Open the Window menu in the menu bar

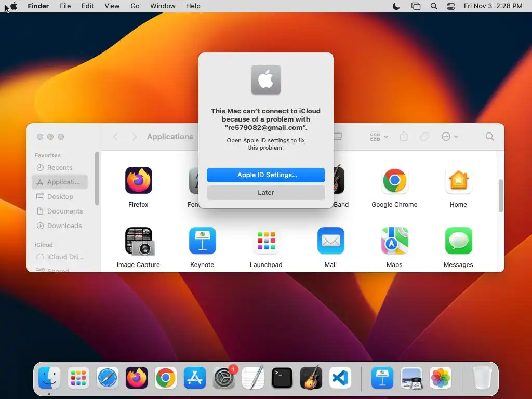pos(163,6)
